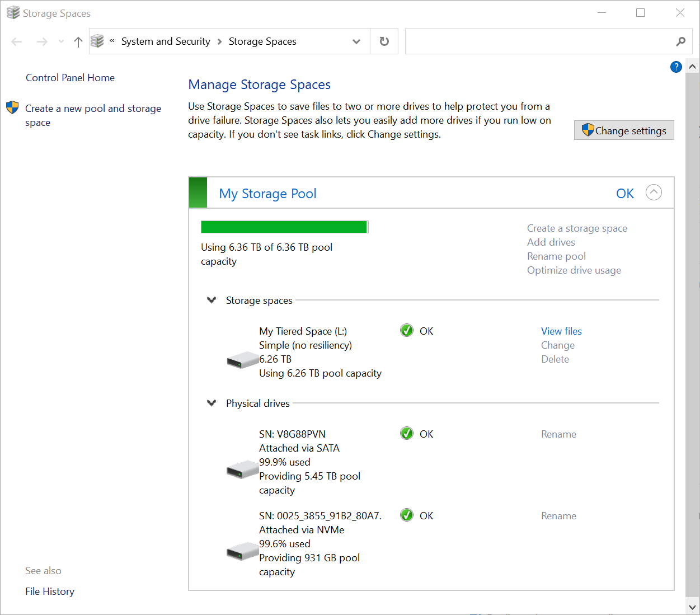
Task: Open File History from See also
Action: click(50, 591)
